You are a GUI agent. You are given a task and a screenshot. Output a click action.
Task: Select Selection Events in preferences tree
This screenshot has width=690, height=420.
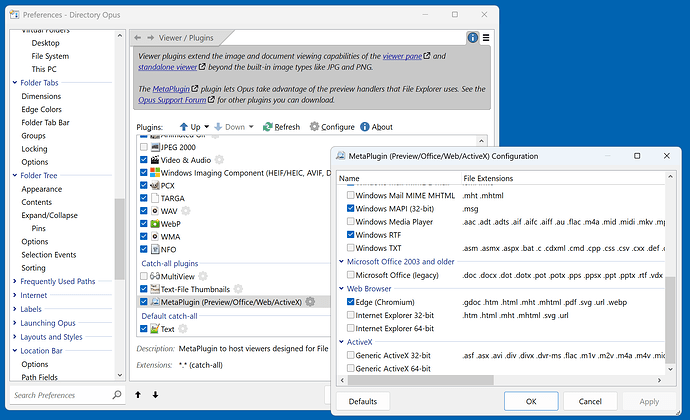click(x=51, y=255)
